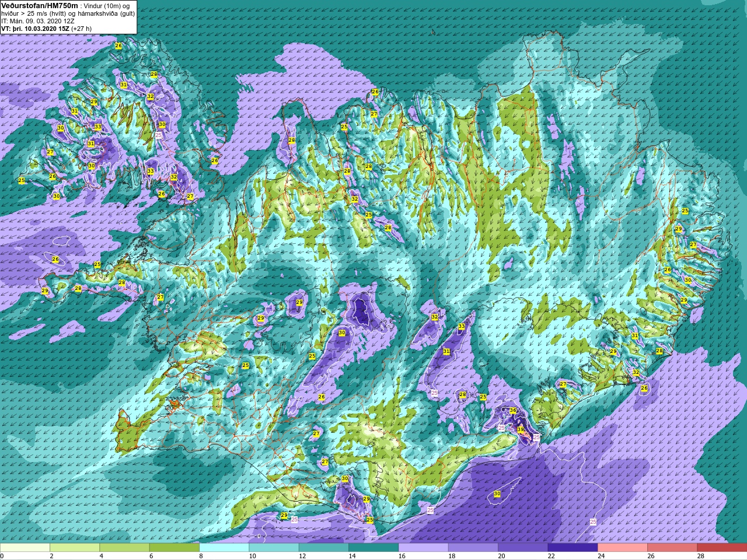Click the medium purple 18–20 m/s legend swatch
Viewport: 747px width, 560px height.
coord(473,548)
